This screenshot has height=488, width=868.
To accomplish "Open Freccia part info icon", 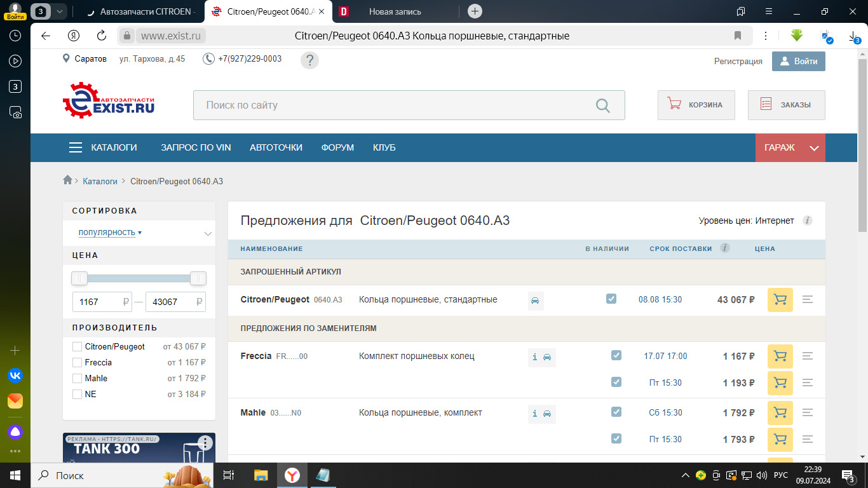I will pos(535,357).
